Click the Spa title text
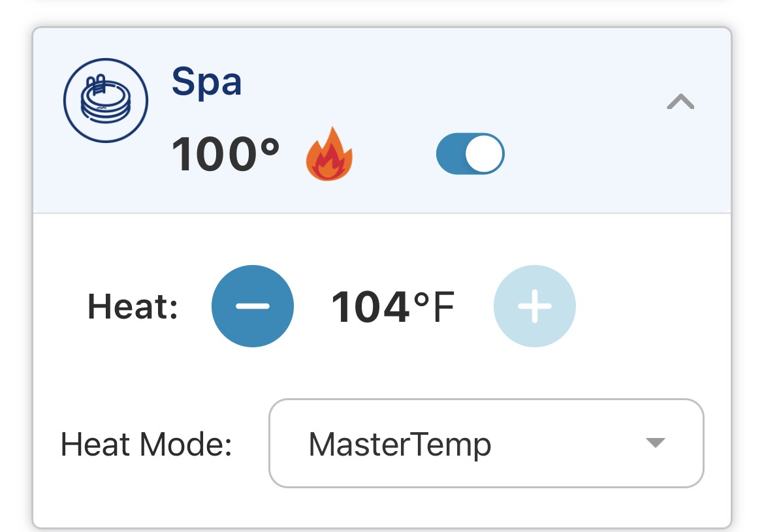Screen dimensions: 764x532 [206, 82]
